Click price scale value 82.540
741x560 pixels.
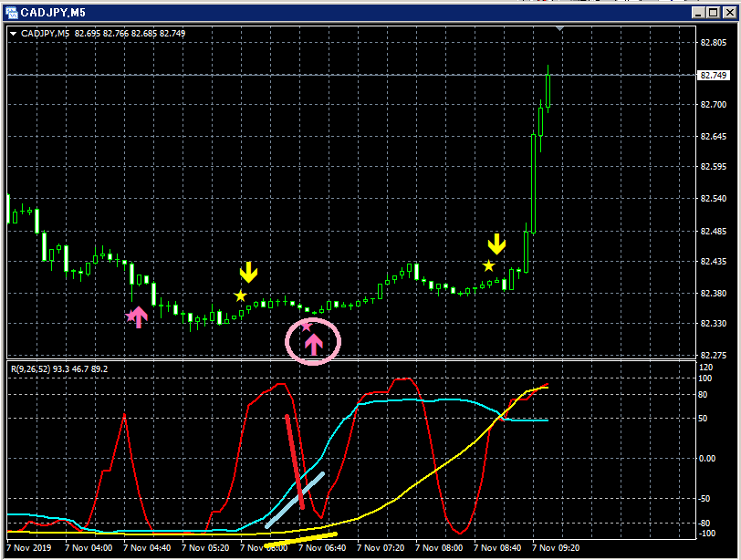tap(714, 199)
